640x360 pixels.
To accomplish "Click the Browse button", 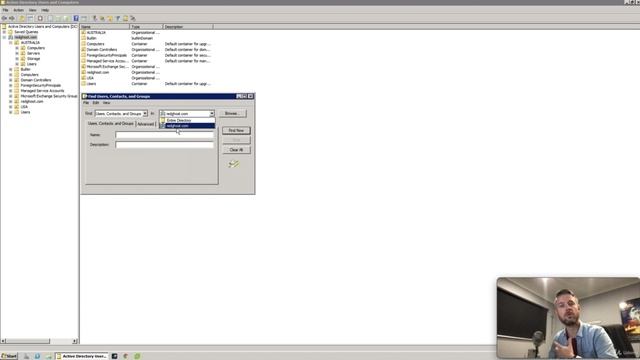I will point(232,113).
